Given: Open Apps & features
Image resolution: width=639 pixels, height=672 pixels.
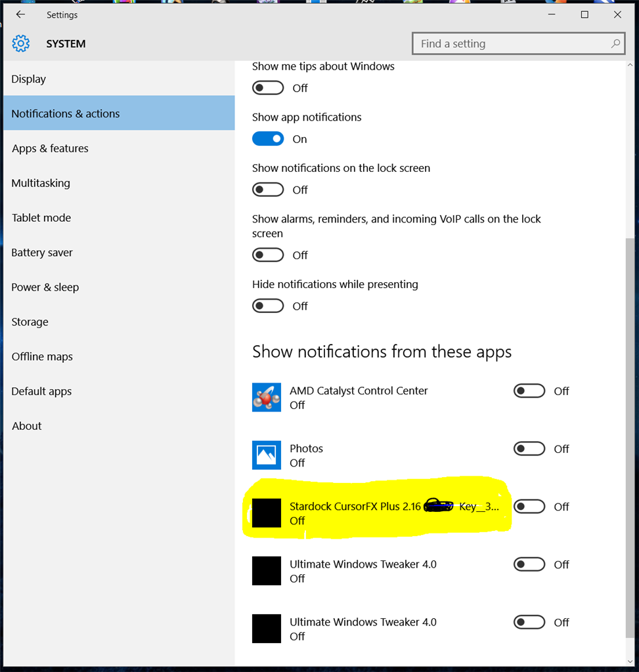Looking at the screenshot, I should tap(120, 148).
